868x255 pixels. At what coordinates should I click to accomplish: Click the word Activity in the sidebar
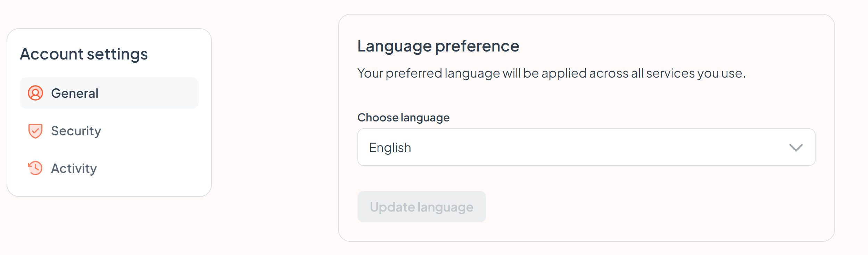74,169
